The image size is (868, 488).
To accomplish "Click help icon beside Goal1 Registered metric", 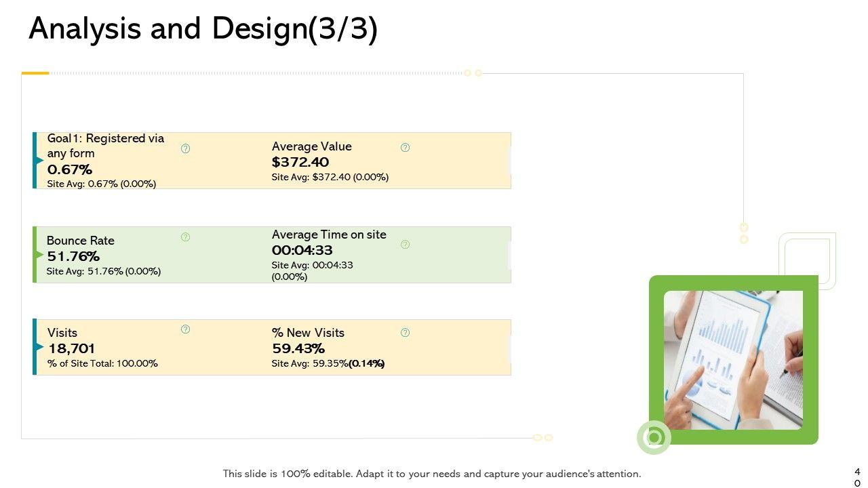I will click(x=185, y=148).
